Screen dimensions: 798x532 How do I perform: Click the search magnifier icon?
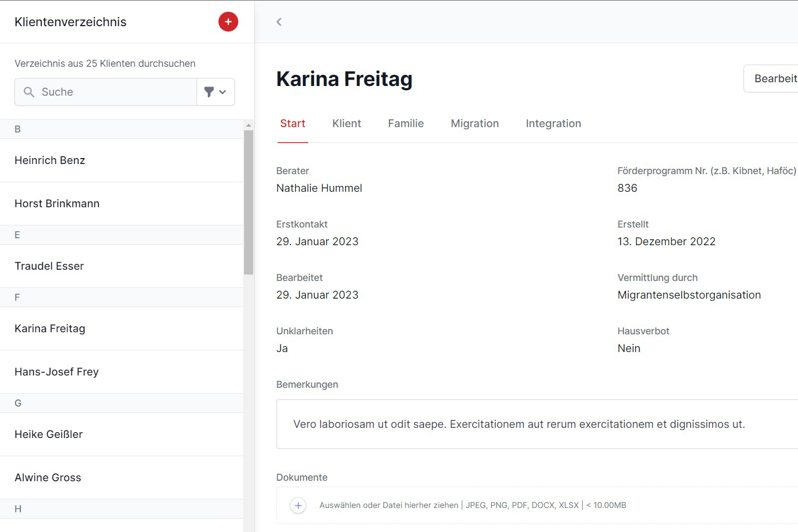point(29,92)
